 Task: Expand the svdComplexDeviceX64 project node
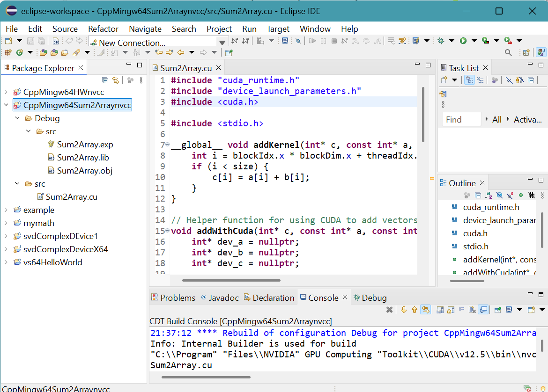[x=6, y=249]
